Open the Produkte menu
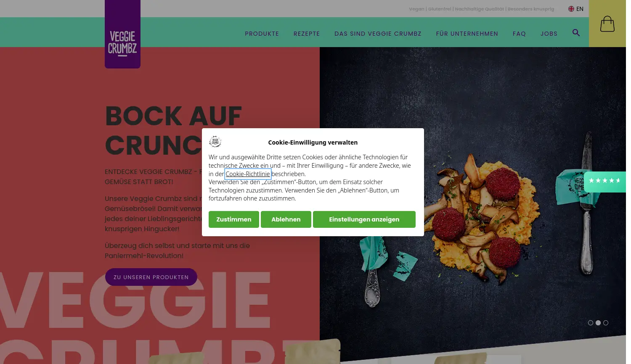 coord(262,34)
